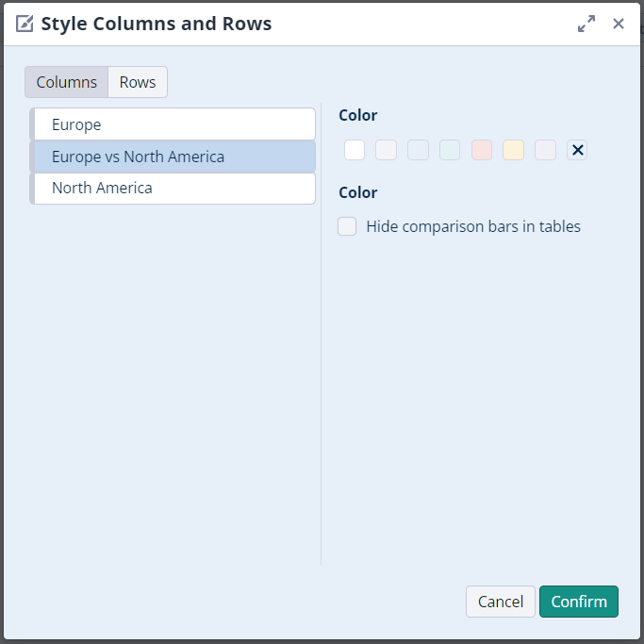This screenshot has width=644, height=644.
Task: Click the edit icon beside the dialog title
Action: tap(25, 24)
